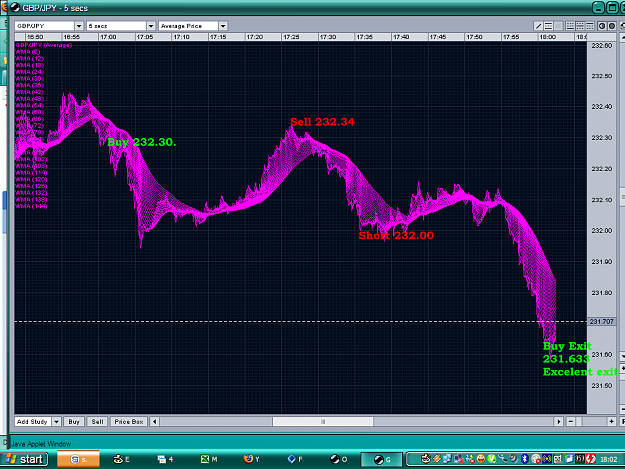Click the Buy button
Screen dimensions: 625x469
[74, 422]
